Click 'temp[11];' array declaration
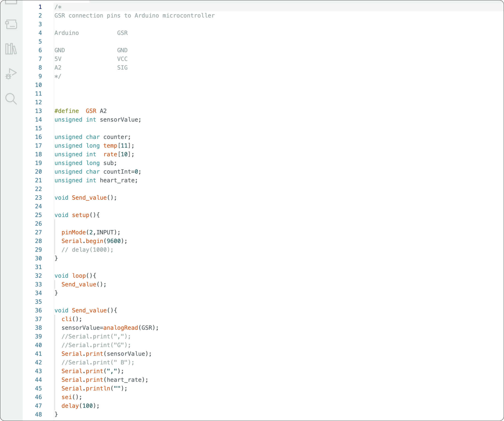This screenshot has width=504, height=421. [119, 146]
